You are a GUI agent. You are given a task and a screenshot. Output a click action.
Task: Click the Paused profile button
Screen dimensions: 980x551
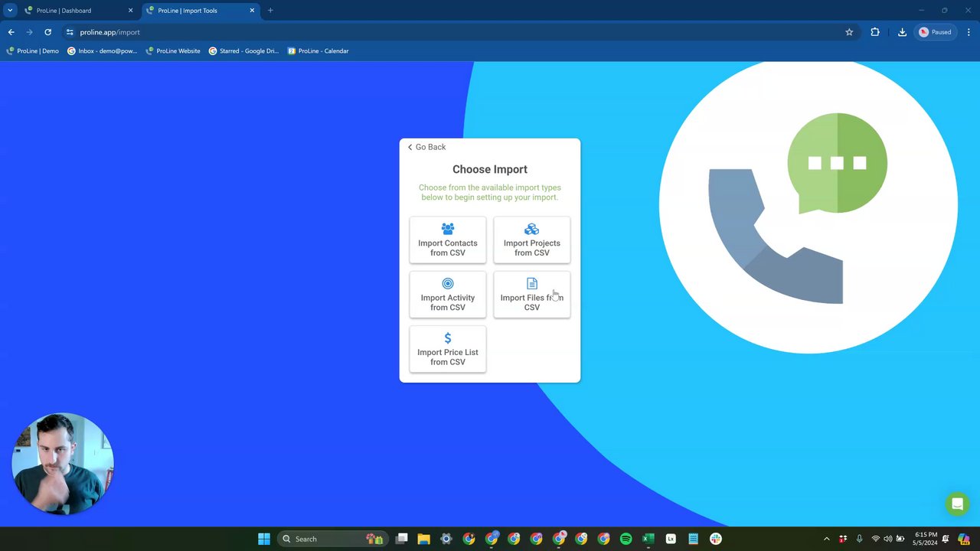(936, 32)
